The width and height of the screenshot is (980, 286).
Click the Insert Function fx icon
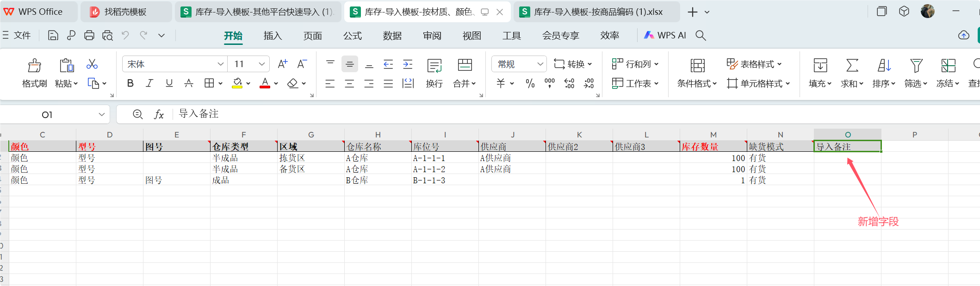tap(159, 114)
